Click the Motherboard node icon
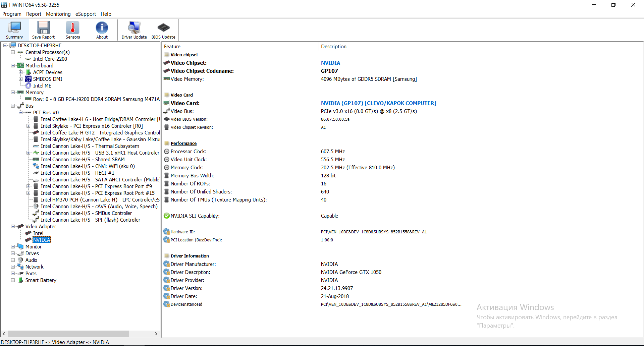The height and width of the screenshot is (346, 644). pyautogui.click(x=20, y=65)
